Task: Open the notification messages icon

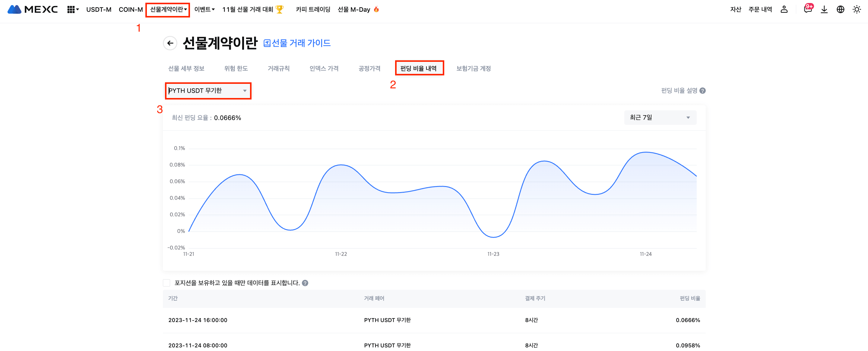Action: (x=807, y=9)
